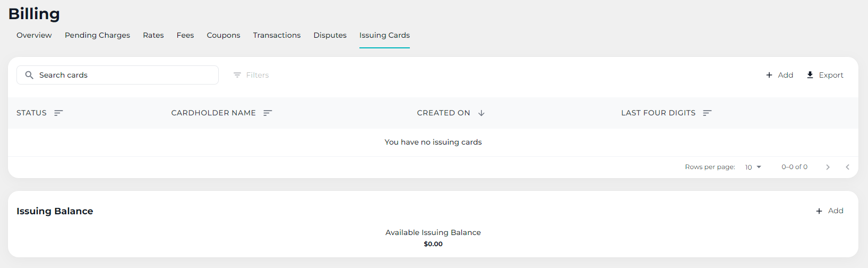Go to next page with right chevron
This screenshot has width=868, height=268.
click(x=828, y=167)
